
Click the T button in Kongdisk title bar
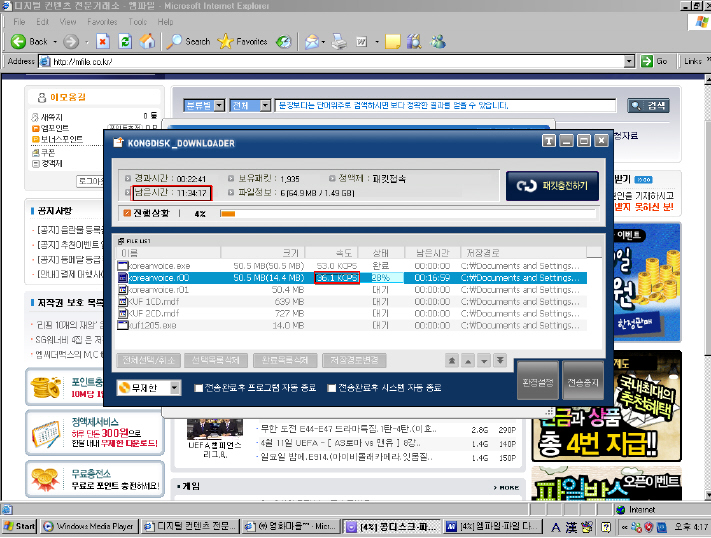(x=549, y=141)
